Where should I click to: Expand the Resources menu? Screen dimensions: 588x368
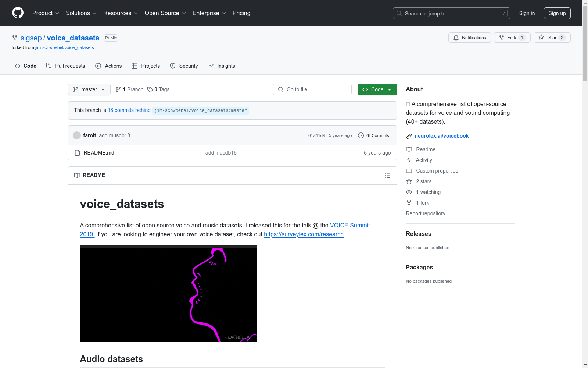tap(121, 13)
